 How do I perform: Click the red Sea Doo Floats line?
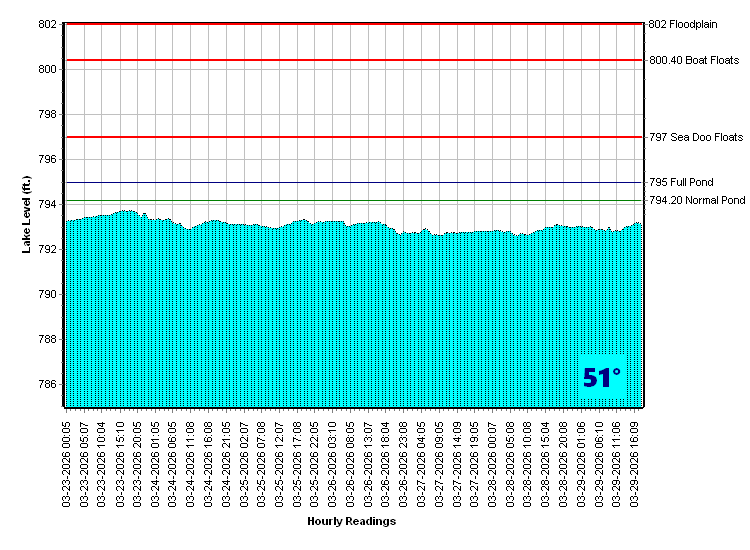[x=350, y=137]
